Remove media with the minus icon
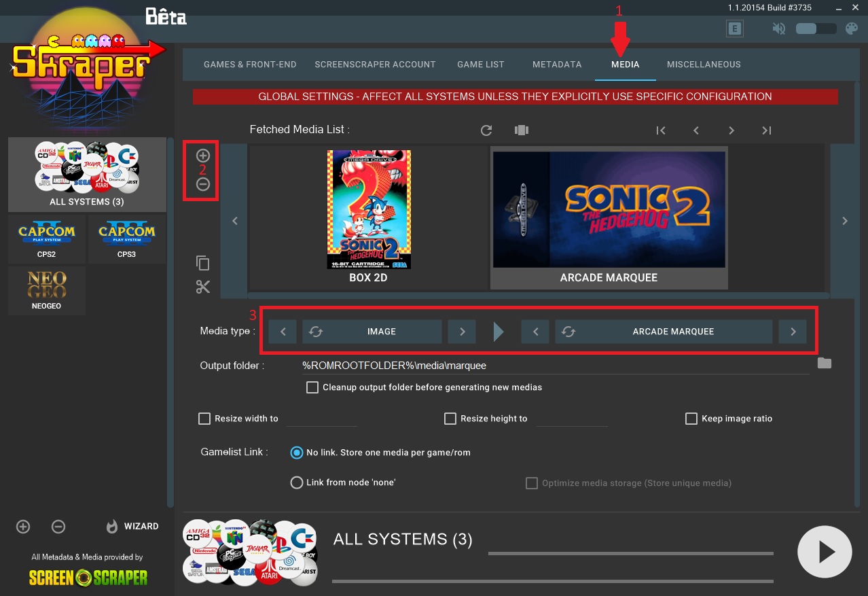The height and width of the screenshot is (596, 868). click(203, 184)
